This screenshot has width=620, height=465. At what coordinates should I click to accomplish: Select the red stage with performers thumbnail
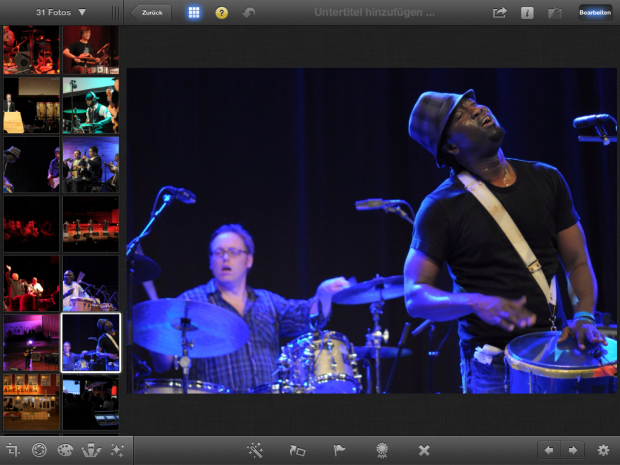pyautogui.click(x=91, y=224)
